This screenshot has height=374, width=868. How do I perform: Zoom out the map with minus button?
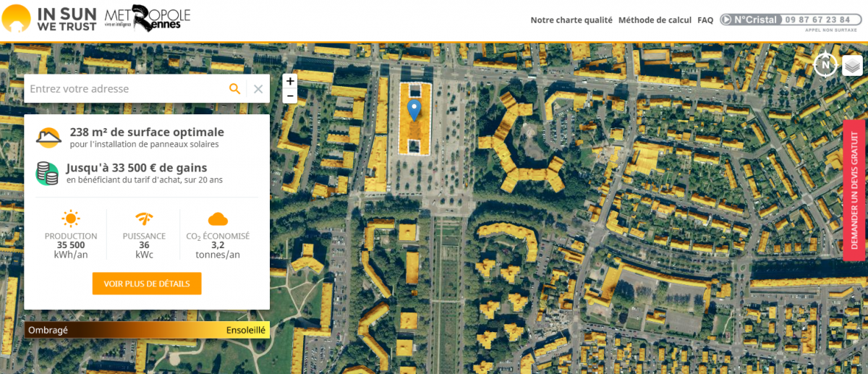coord(290,96)
